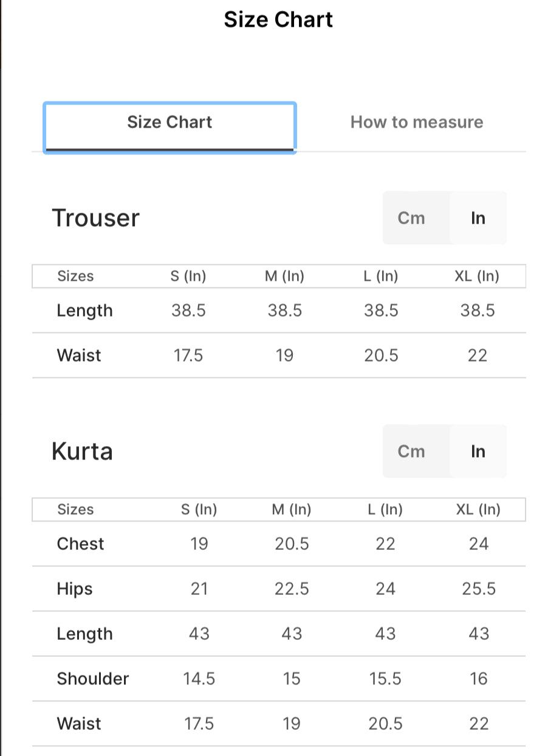545x756 pixels.
Task: Click the Kurta section heading
Action: (82, 452)
